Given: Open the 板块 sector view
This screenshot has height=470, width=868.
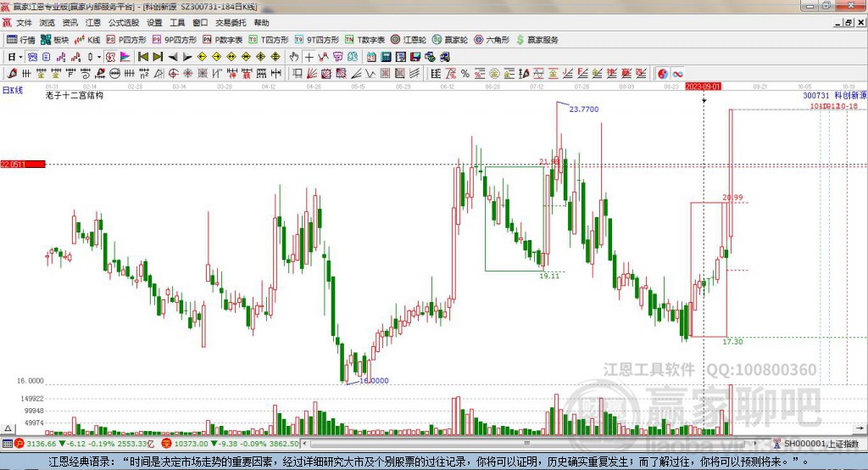Looking at the screenshot, I should coord(54,39).
